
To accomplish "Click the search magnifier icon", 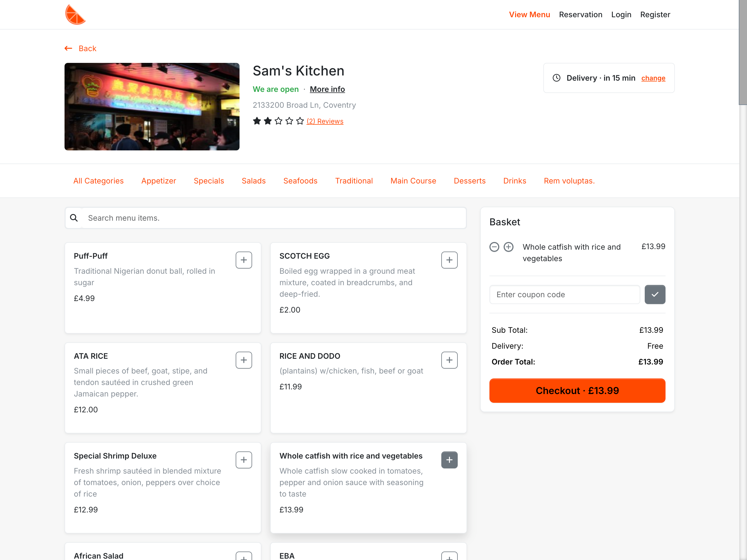I will 74,218.
